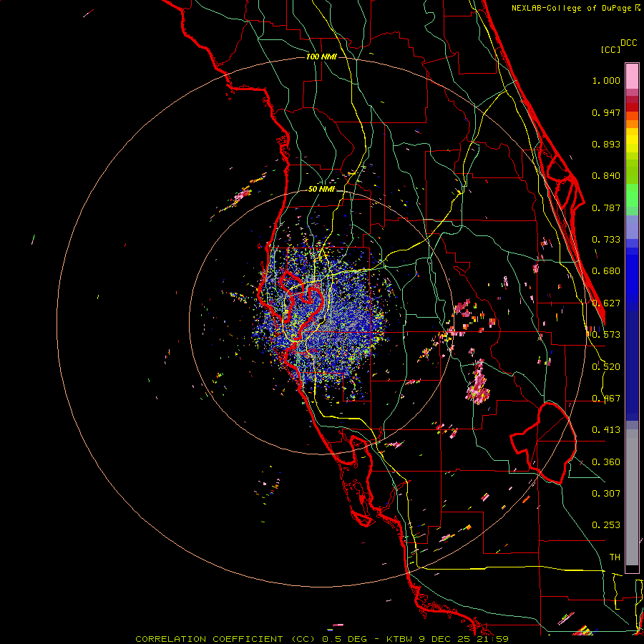Click the Correlation Coefficient caption at bottom
Image resolution: width=644 pixels, height=644 pixels.
225,639
